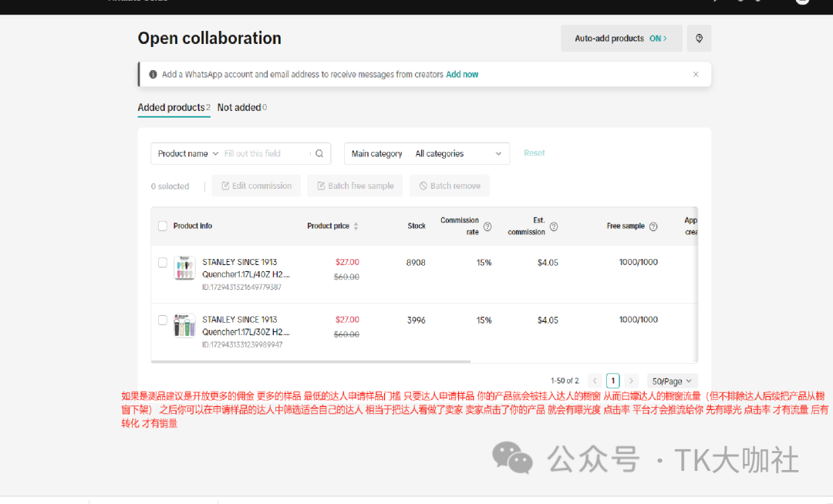Go to previous page arrow
This screenshot has height=504, width=833.
coord(595,381)
